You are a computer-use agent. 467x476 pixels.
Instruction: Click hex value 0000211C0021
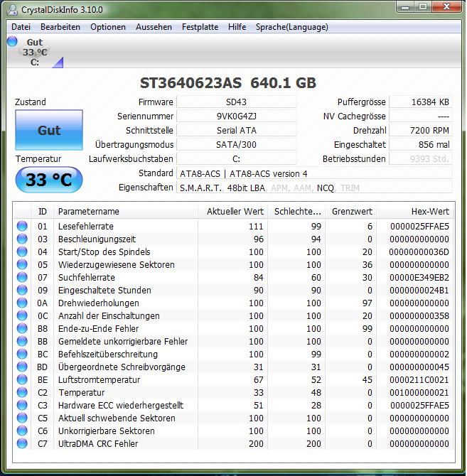tap(419, 379)
